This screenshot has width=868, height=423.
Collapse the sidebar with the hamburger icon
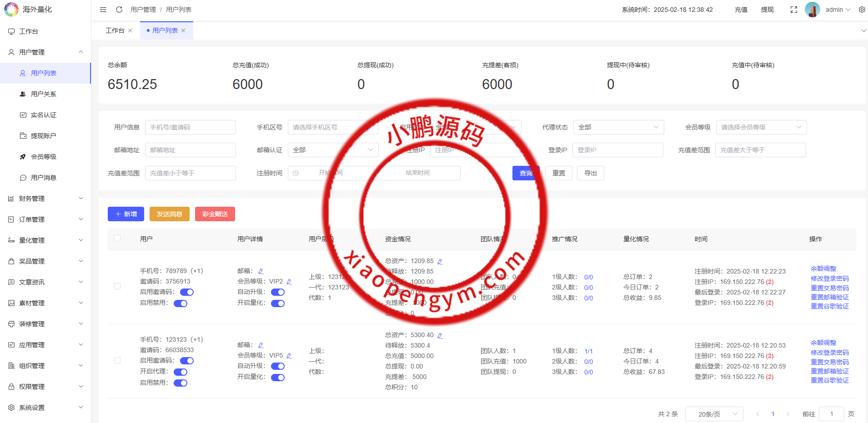tap(103, 10)
